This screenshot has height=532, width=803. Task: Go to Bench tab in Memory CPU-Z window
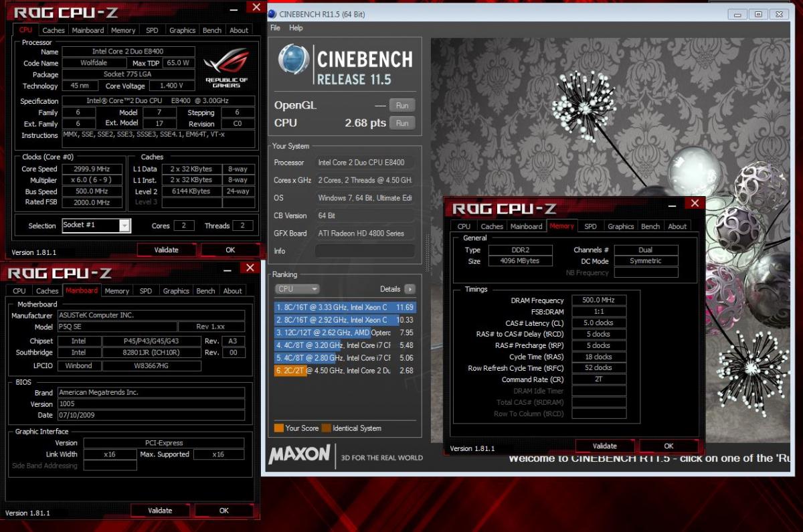coord(650,226)
